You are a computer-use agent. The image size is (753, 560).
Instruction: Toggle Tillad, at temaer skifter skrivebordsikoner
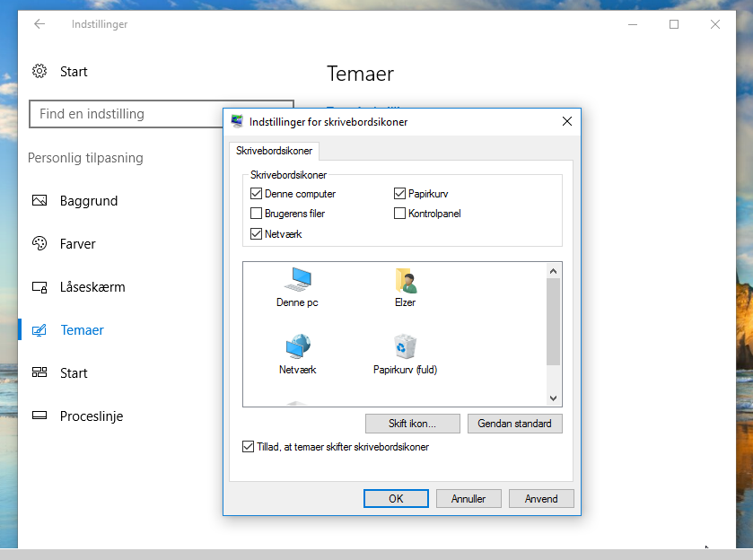(x=248, y=447)
